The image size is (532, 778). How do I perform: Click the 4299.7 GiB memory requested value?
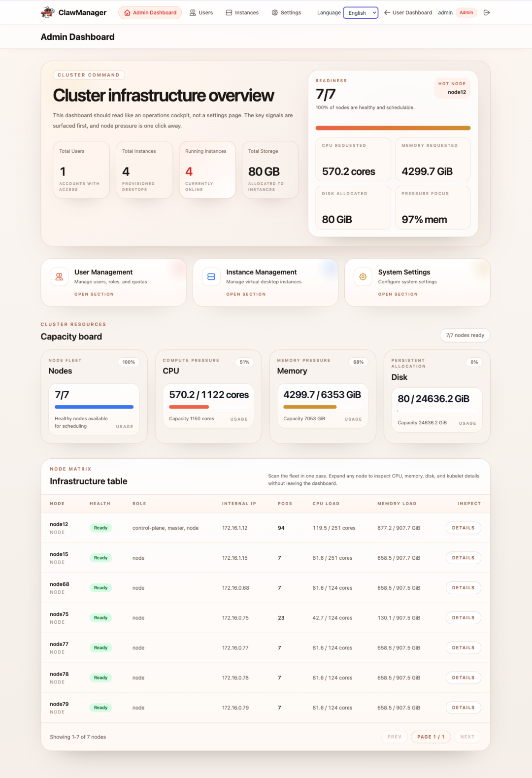(x=427, y=171)
